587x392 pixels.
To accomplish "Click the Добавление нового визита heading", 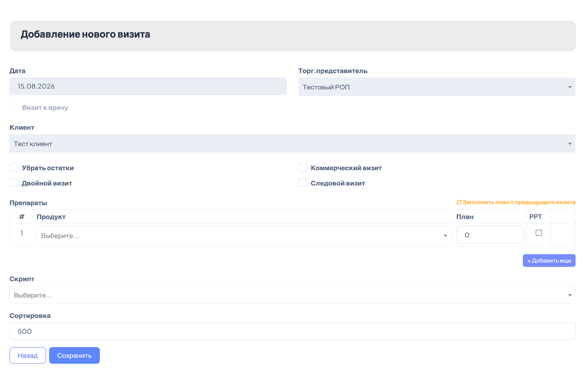I will 85,34.
